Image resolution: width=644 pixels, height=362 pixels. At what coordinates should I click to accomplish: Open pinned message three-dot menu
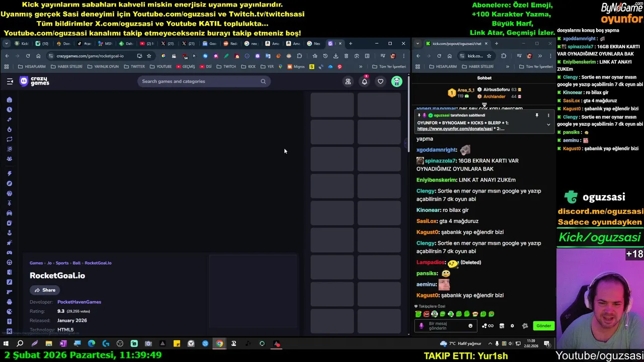[548, 116]
